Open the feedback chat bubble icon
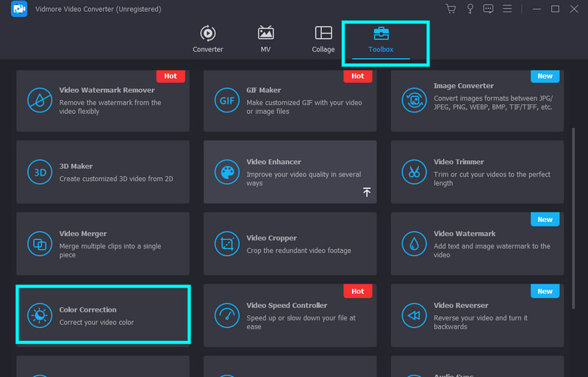Screen dimensions: 588x377 pyautogui.click(x=488, y=9)
